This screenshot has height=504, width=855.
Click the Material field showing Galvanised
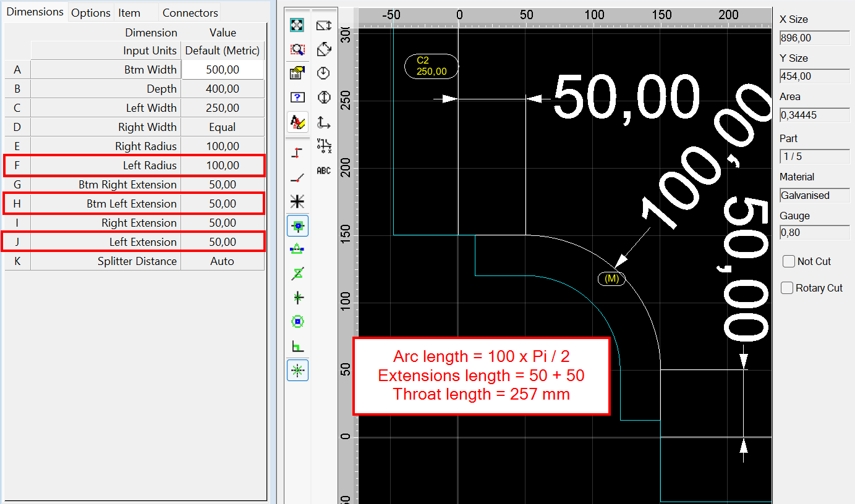tap(815, 195)
